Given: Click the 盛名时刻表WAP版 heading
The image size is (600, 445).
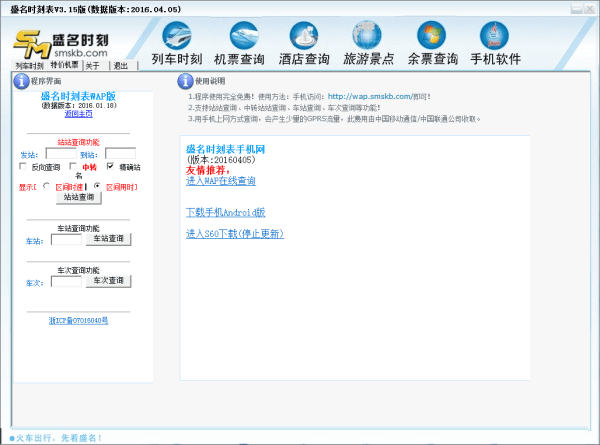Looking at the screenshot, I should pos(78,96).
